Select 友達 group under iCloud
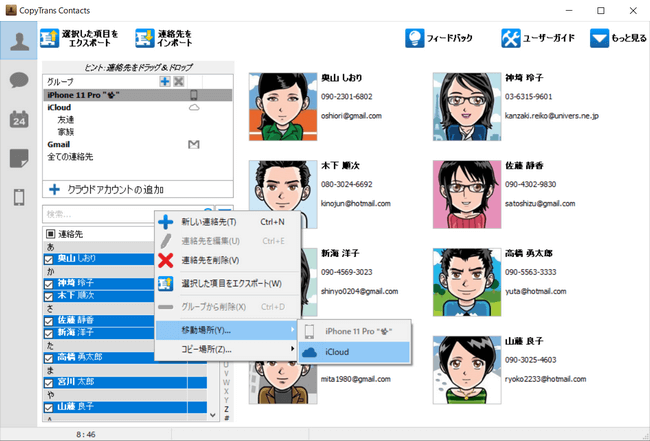 (65, 120)
